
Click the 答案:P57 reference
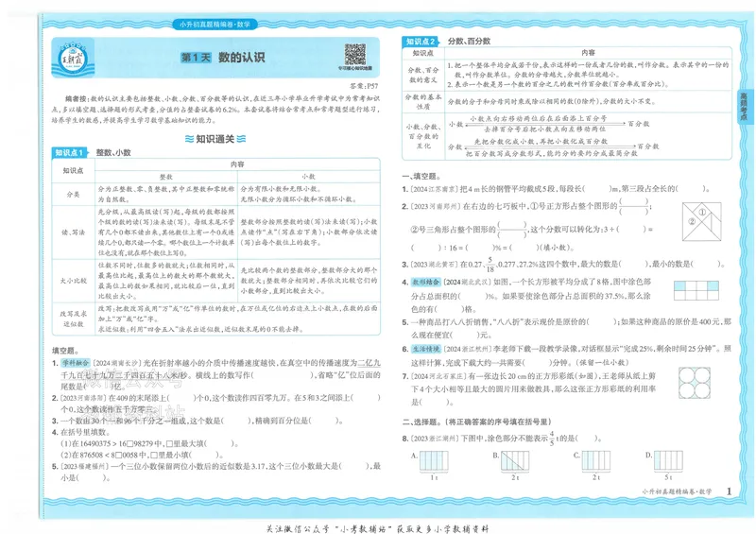[x=364, y=86]
